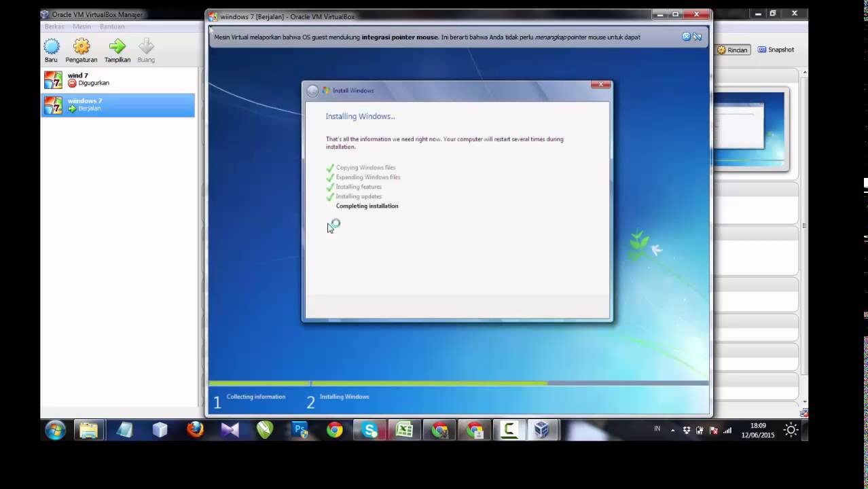Open Excel from the taskbar
The height and width of the screenshot is (489, 868).
(x=405, y=430)
